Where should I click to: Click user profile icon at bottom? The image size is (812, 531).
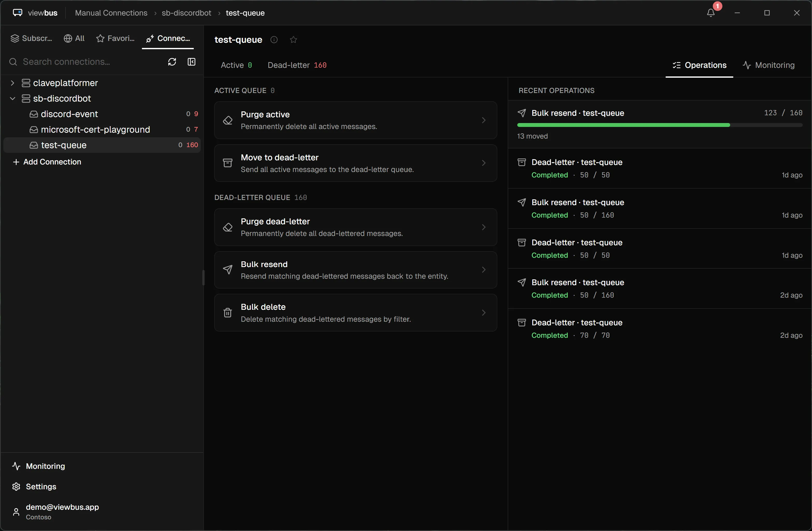16,512
